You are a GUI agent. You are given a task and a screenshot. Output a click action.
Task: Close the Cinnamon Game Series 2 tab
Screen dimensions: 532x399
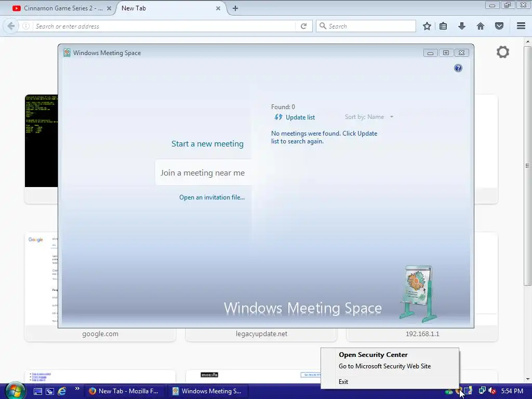click(109, 8)
